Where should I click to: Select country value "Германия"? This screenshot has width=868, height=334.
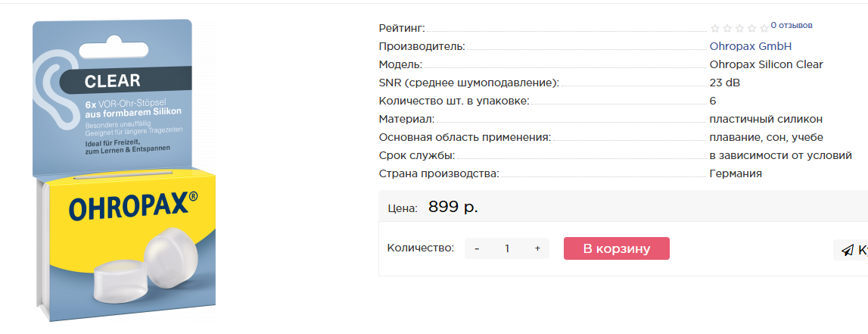click(x=736, y=173)
